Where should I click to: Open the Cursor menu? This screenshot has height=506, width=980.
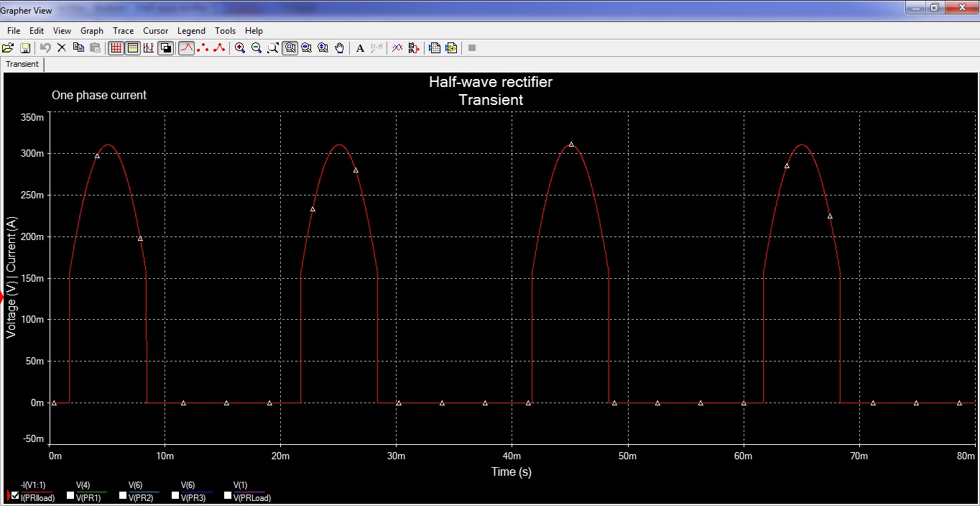click(155, 30)
